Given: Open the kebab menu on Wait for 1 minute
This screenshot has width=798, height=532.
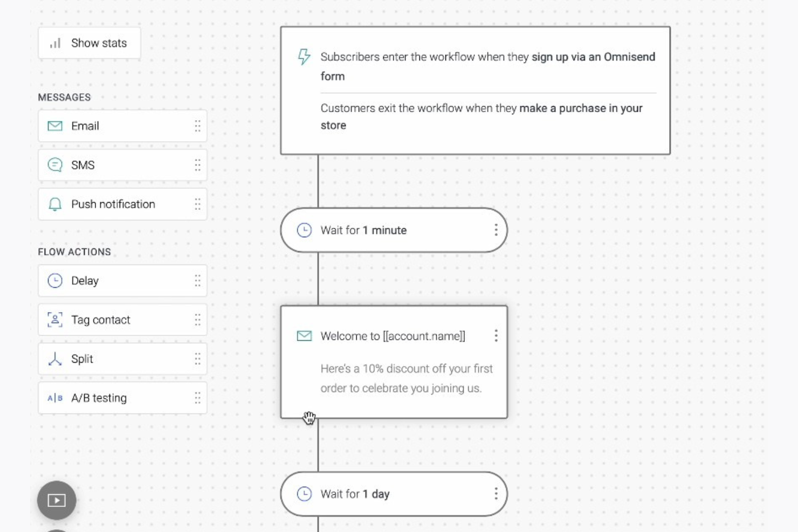Looking at the screenshot, I should [496, 230].
